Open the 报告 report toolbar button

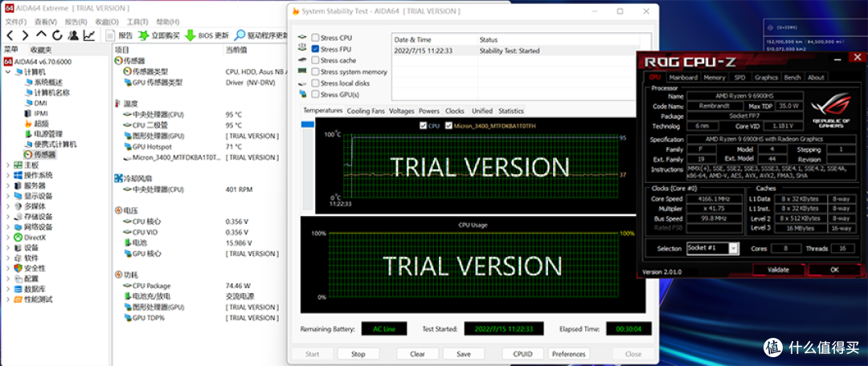point(120,35)
